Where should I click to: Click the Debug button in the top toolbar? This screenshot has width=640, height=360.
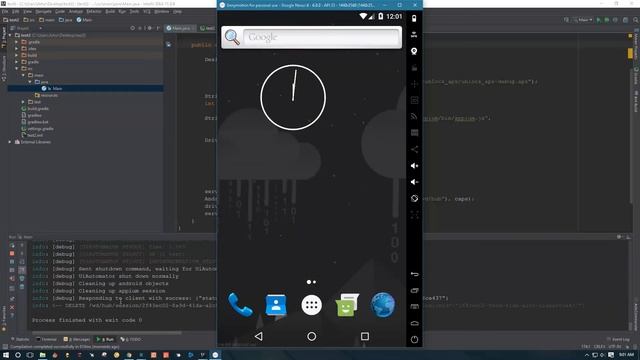[607, 20]
